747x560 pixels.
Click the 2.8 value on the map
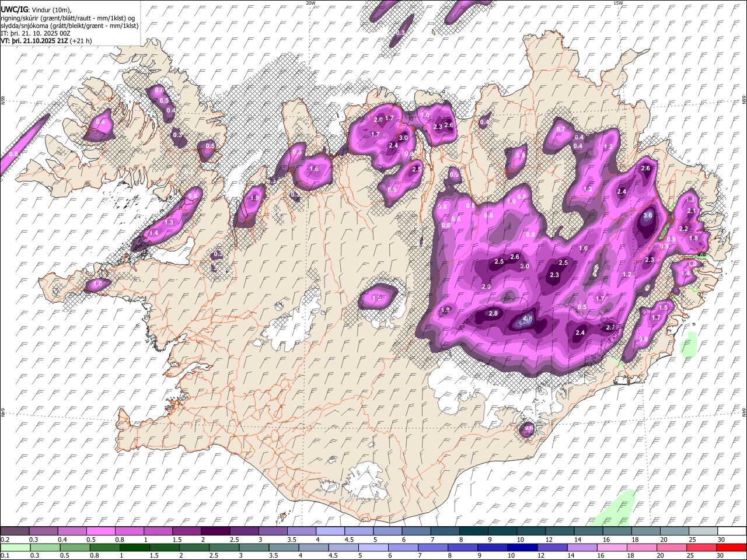493,313
